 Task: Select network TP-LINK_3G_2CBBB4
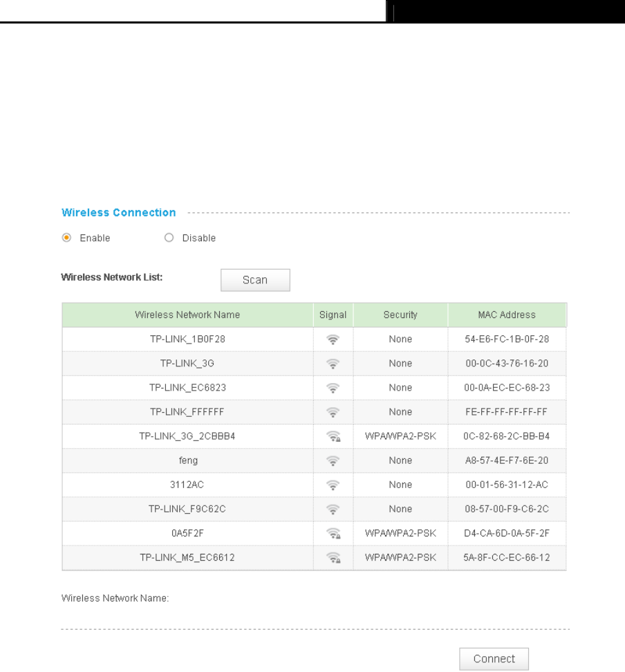(x=187, y=436)
